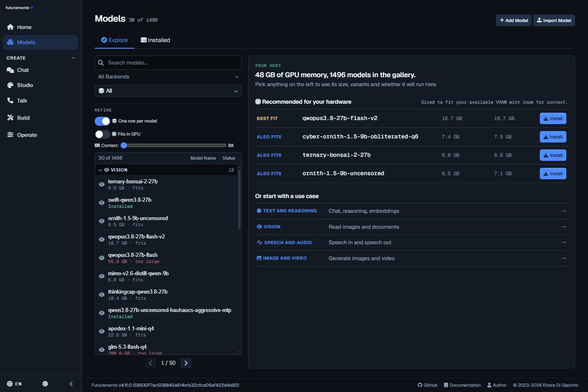Click the eye icon beside swift-qwen3.8-27b
The width and height of the screenshot is (588, 392).
point(102,203)
